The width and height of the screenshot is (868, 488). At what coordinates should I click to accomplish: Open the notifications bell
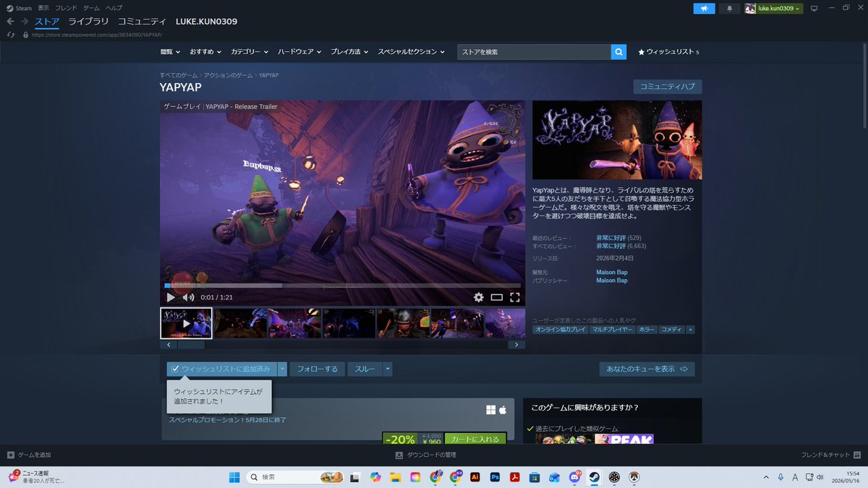click(x=729, y=9)
